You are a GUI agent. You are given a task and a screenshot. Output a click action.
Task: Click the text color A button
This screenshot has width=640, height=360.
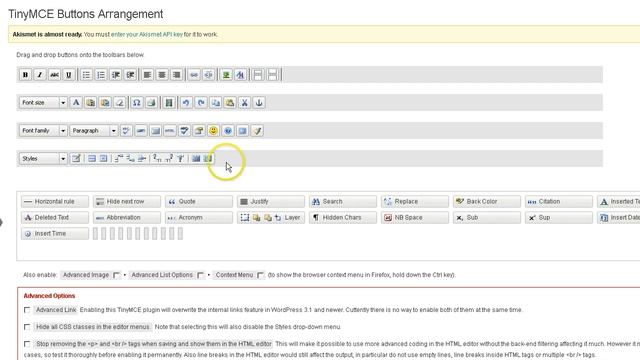pos(76,102)
